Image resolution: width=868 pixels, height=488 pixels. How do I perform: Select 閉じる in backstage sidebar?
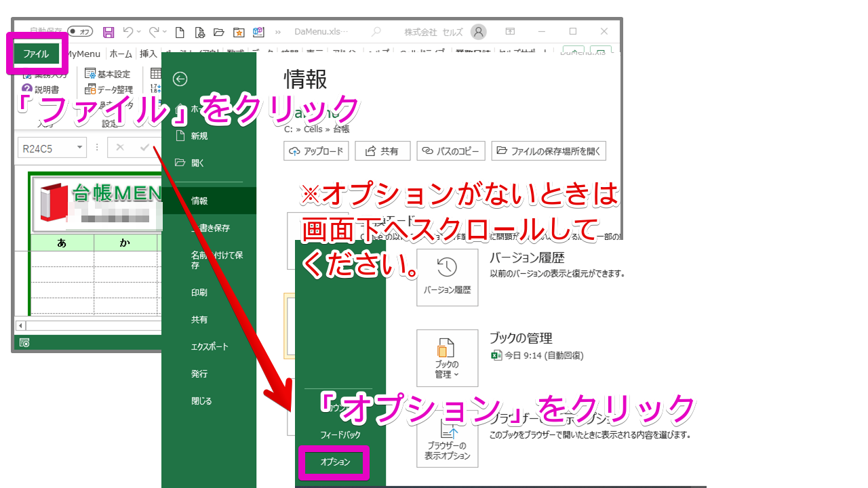(209, 401)
